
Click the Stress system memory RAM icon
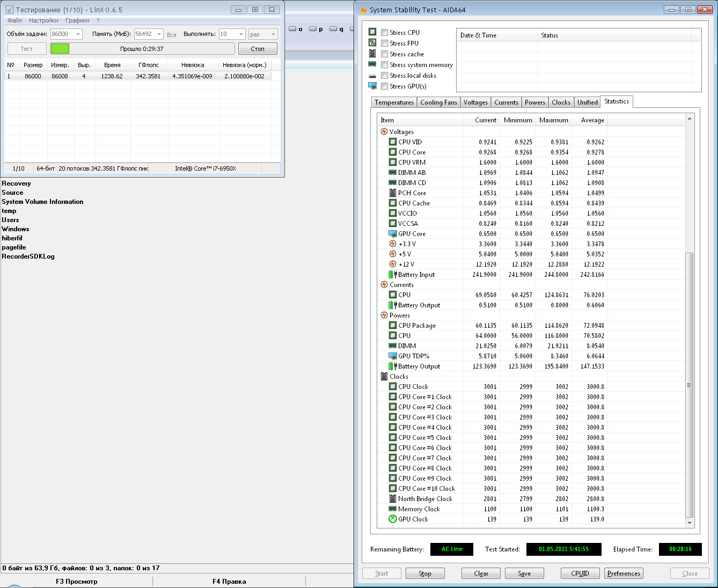pyautogui.click(x=372, y=64)
